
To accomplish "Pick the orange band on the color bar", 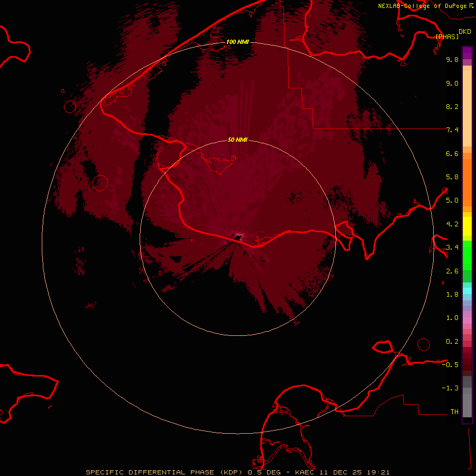I will (x=467, y=183).
